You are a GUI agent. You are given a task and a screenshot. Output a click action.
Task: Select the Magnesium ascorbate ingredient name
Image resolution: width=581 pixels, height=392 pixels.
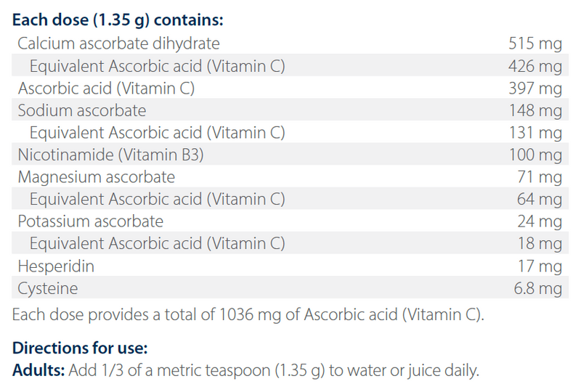point(96,177)
